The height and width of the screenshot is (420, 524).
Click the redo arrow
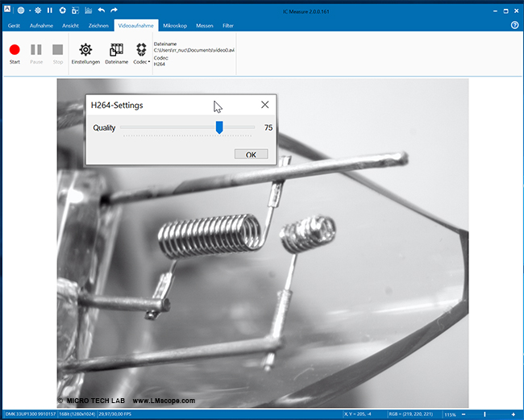tap(115, 10)
